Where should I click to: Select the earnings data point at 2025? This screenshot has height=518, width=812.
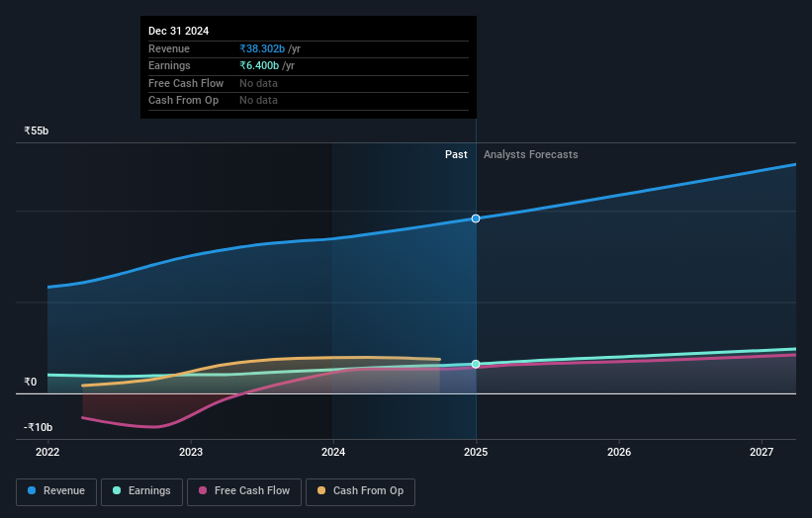476,365
